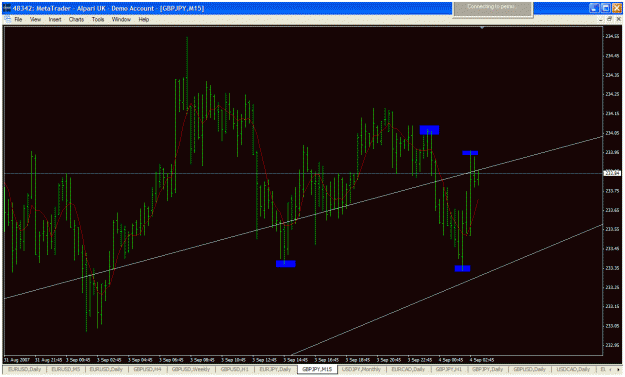Switch to the GBPJPY,H1 chart tab

click(x=448, y=369)
